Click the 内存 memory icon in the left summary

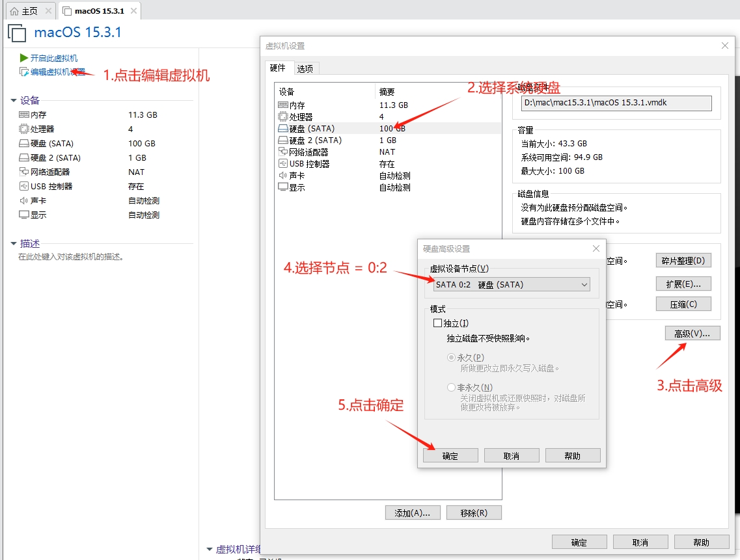(x=24, y=114)
